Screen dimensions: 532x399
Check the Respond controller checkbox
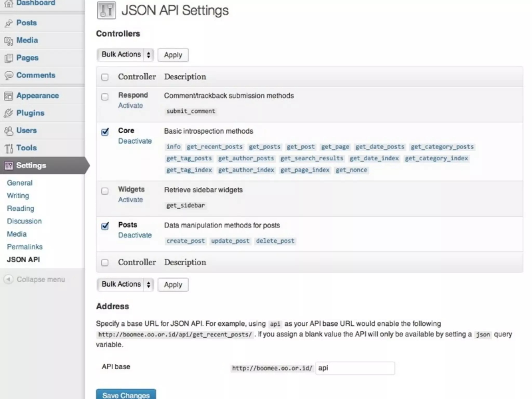[x=105, y=97]
